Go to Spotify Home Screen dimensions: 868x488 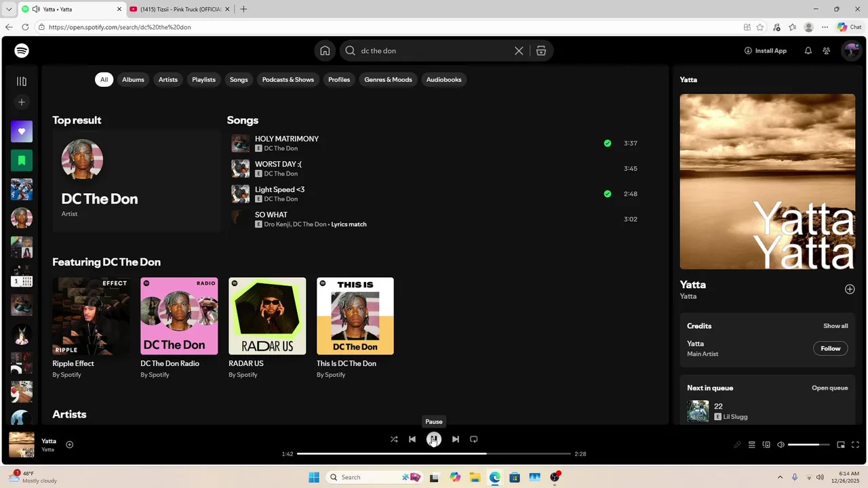click(x=325, y=51)
